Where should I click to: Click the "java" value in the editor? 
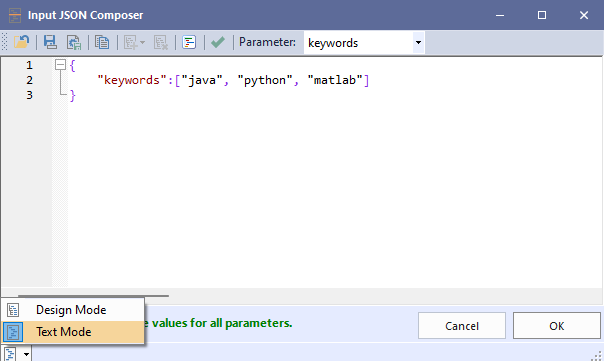(x=202, y=80)
